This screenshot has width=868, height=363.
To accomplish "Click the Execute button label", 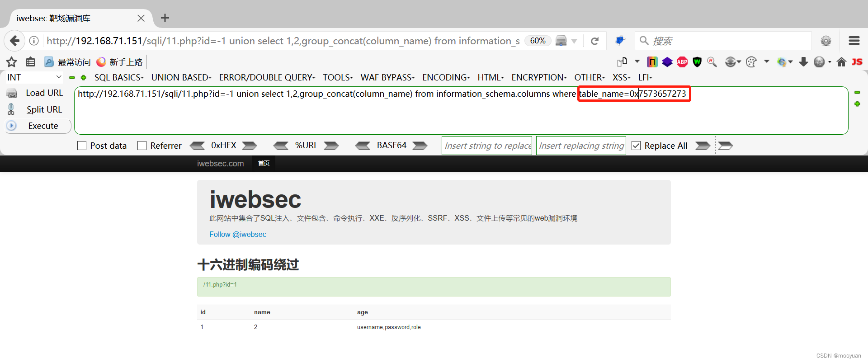I will click(x=43, y=126).
